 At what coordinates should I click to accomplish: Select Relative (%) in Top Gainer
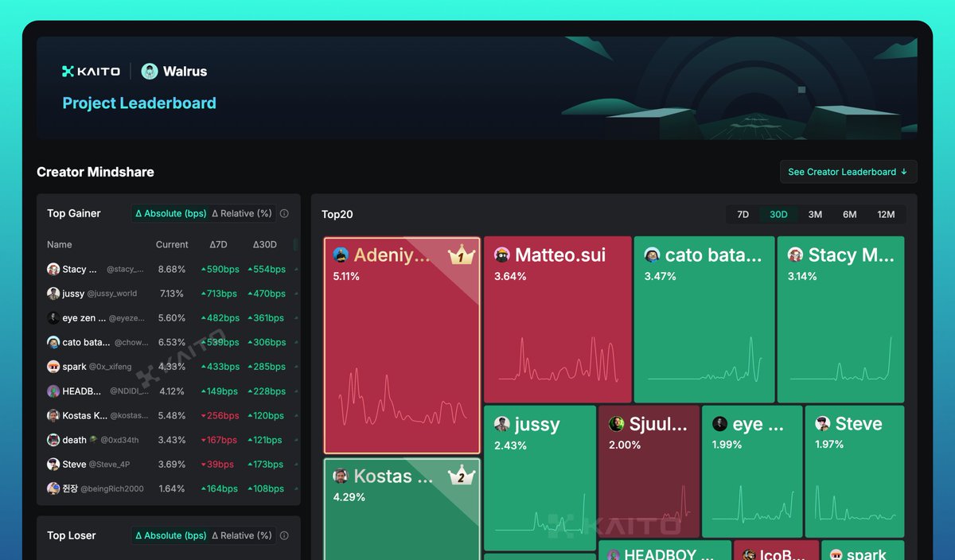pyautogui.click(x=242, y=213)
